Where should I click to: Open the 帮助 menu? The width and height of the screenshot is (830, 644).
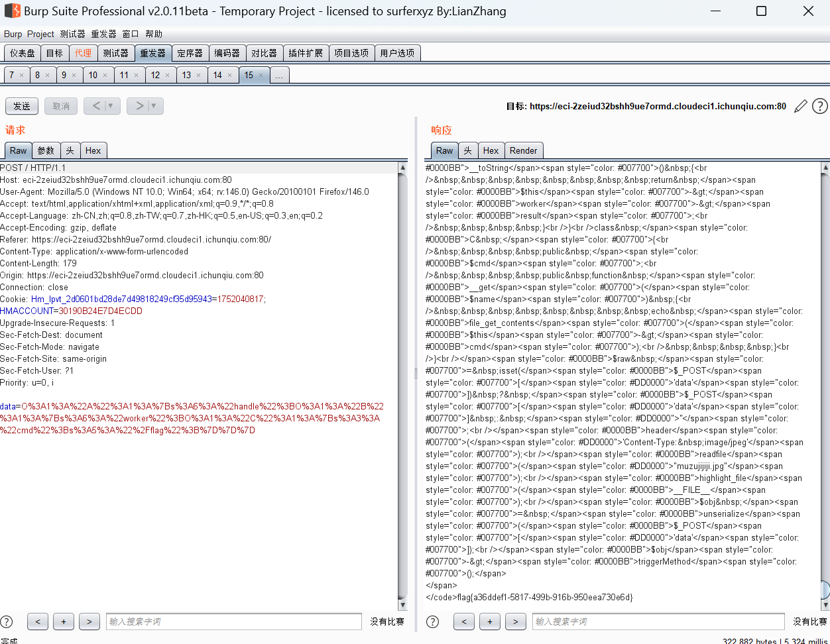[x=154, y=34]
